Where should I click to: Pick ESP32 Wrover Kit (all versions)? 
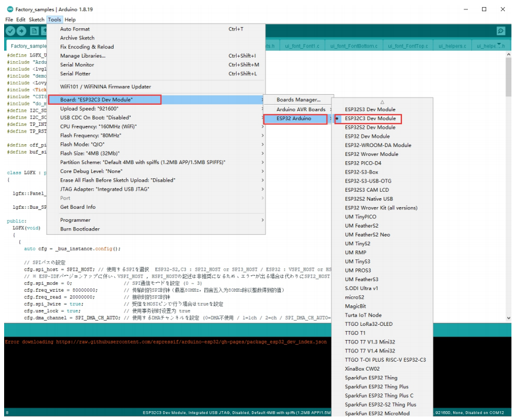pyautogui.click(x=382, y=208)
